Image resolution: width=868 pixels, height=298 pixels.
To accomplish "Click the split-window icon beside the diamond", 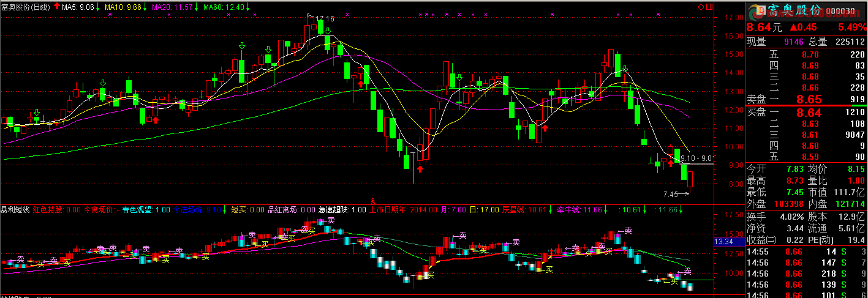I will 709,6.
